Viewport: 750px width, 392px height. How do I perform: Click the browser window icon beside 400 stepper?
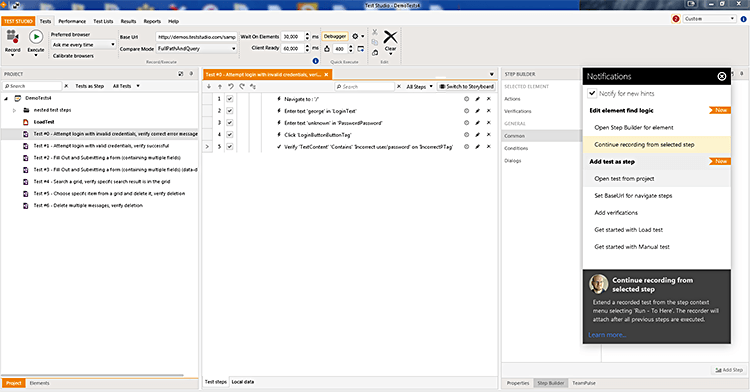pos(361,49)
